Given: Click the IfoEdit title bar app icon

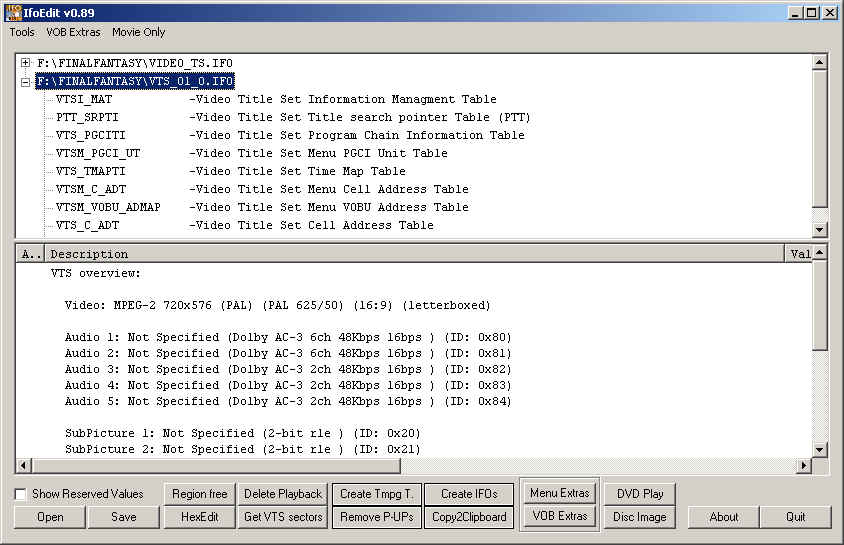Looking at the screenshot, I should (13, 12).
